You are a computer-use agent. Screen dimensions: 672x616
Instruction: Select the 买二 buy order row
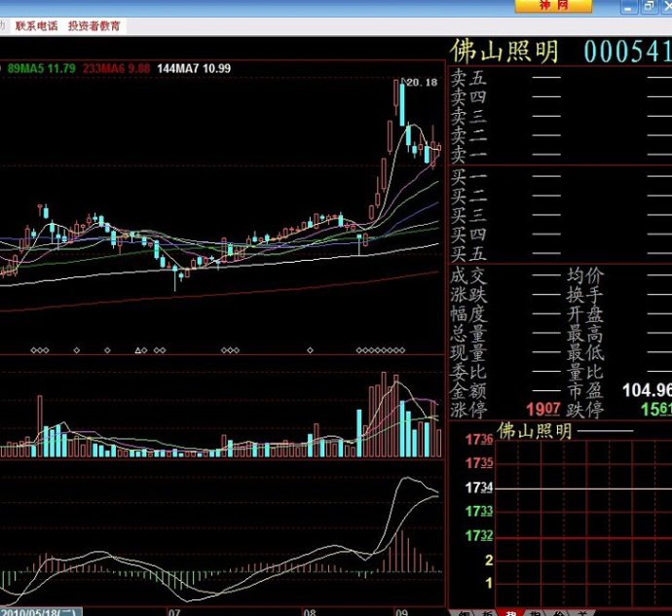pyautogui.click(x=560, y=196)
